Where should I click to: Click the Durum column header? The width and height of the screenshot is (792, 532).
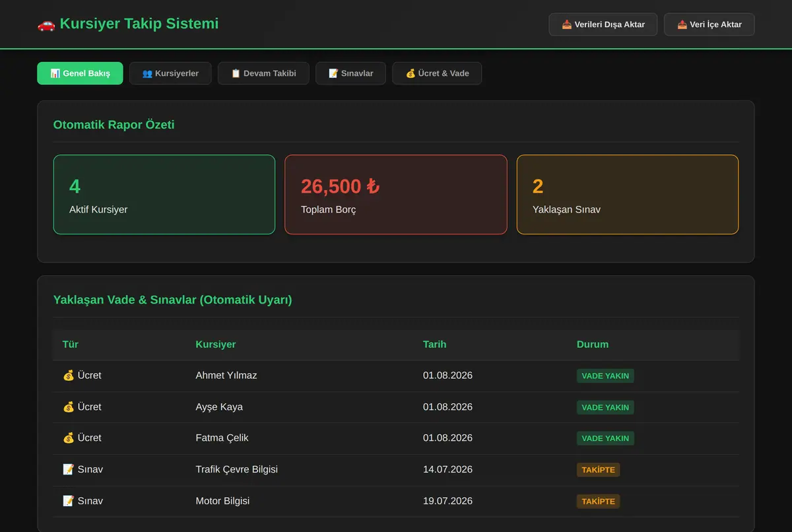click(x=593, y=345)
